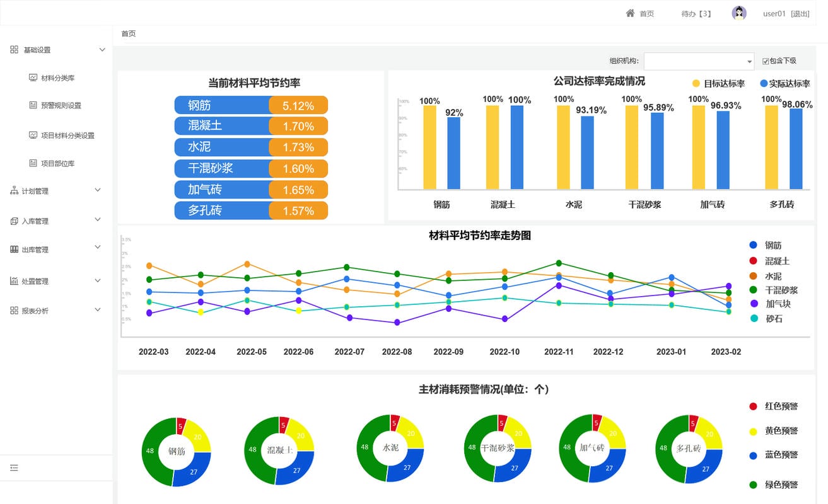Screen dimensions: 828x504
Task: Expand the 计划管理 menu chevron
Action: pos(98,190)
